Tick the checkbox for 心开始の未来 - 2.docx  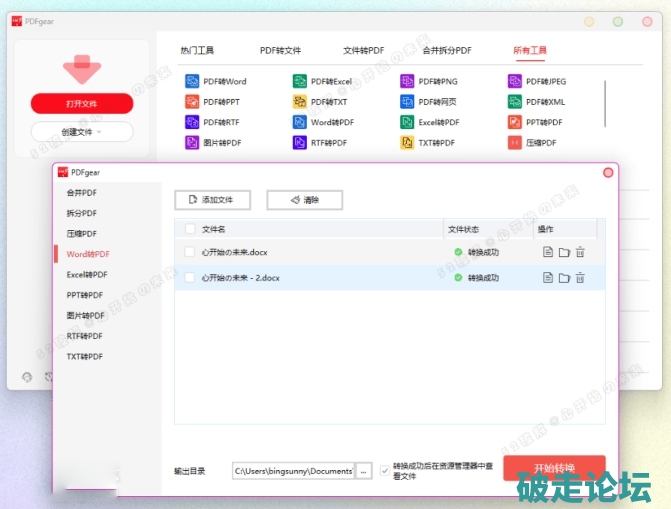(x=190, y=278)
